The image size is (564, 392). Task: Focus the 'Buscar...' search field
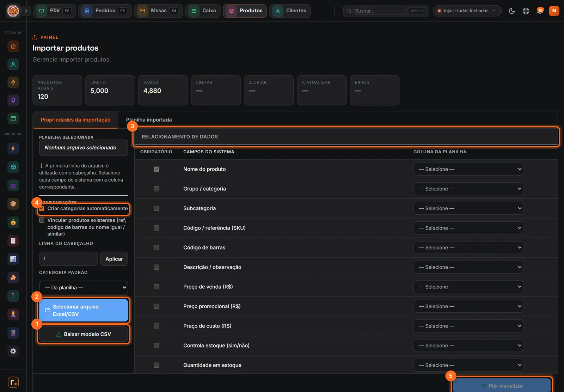380,11
